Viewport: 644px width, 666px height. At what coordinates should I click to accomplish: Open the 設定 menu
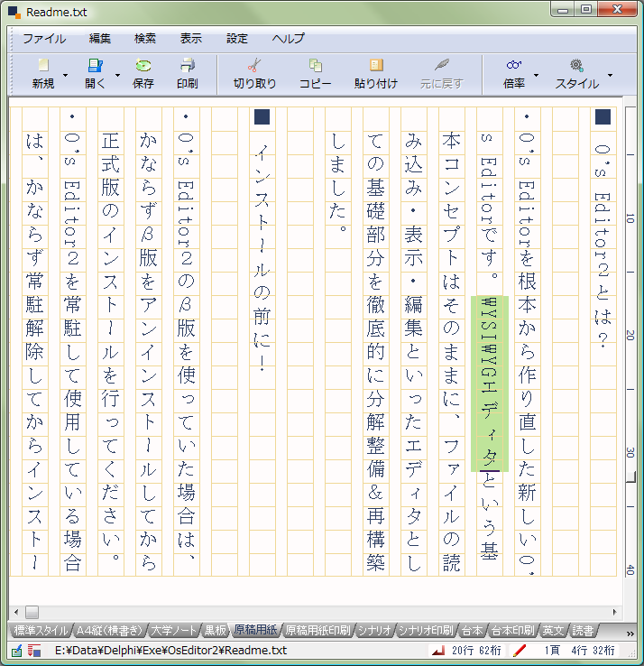coord(237,39)
